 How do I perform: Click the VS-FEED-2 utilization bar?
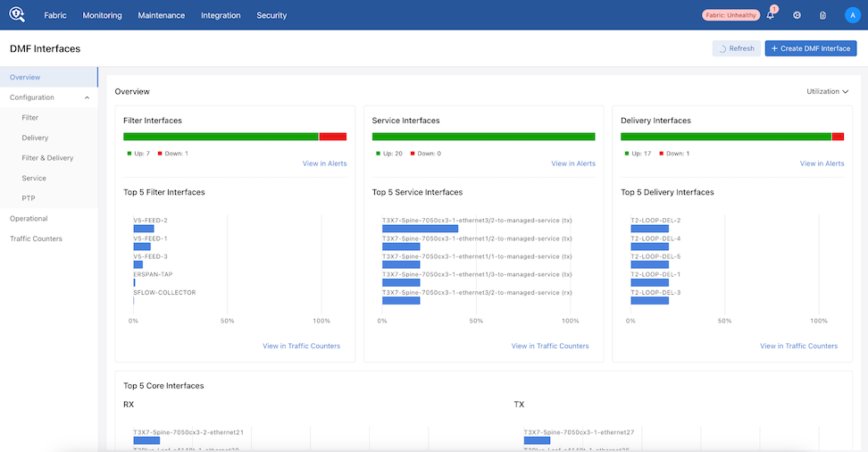(144, 229)
